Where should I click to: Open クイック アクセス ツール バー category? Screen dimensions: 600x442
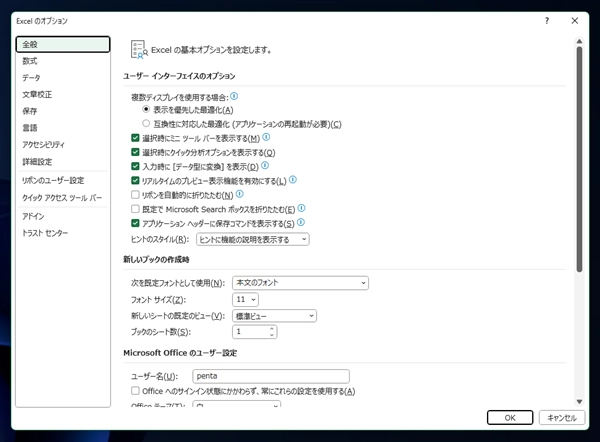[x=63, y=198]
